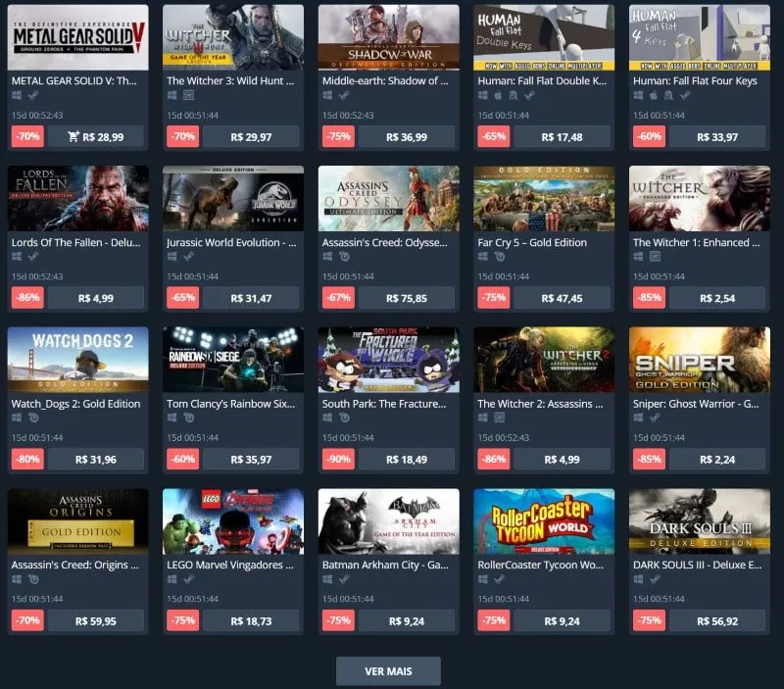The width and height of the screenshot is (784, 689).
Task: Open the RollerCoaster Tycoon World cover image
Action: [x=544, y=521]
